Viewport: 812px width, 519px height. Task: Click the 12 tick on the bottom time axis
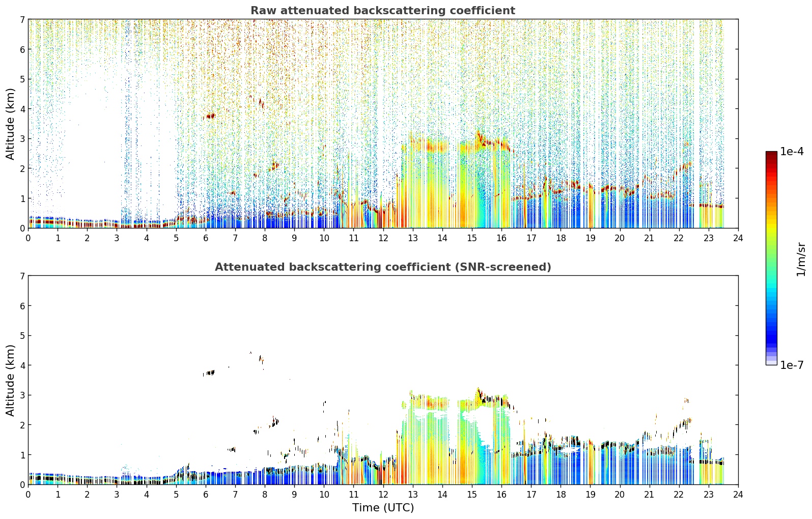coord(383,495)
